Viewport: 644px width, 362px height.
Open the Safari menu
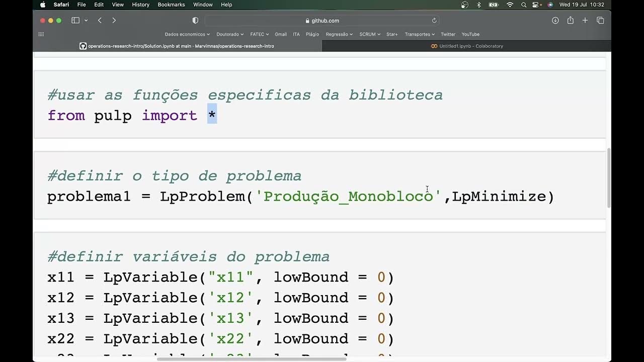point(61,5)
